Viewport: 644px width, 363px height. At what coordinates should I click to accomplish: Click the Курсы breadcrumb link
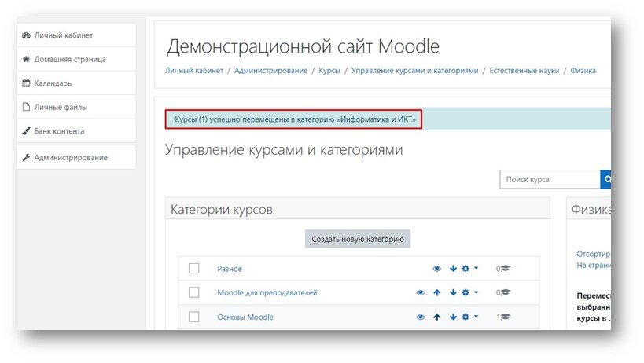[x=329, y=71]
